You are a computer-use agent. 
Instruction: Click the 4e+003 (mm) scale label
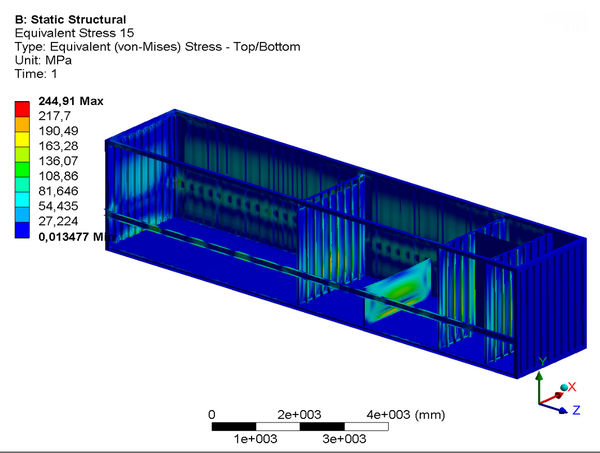[405, 414]
